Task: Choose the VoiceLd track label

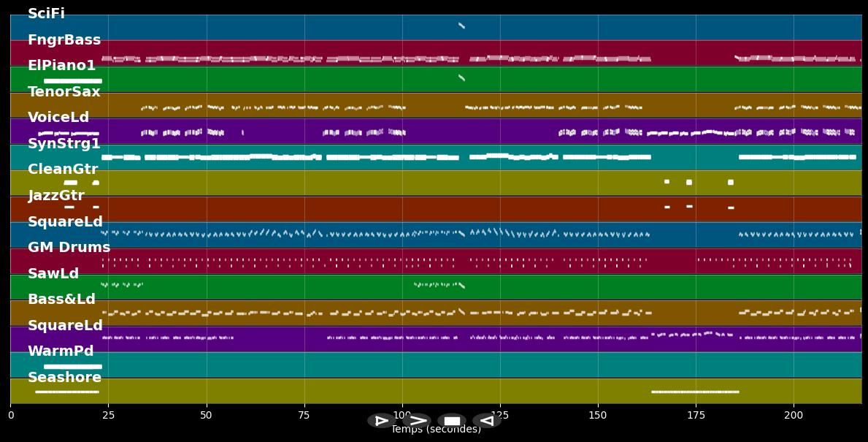Action: point(58,118)
